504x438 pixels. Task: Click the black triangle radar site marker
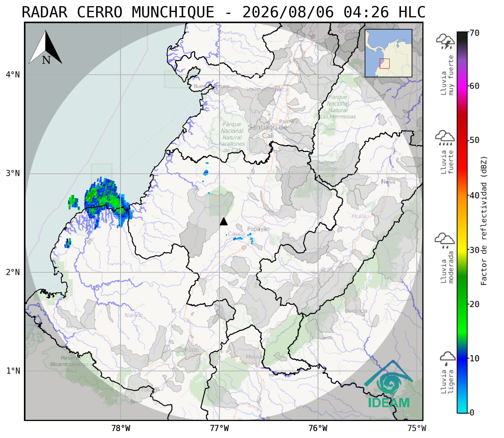[224, 222]
